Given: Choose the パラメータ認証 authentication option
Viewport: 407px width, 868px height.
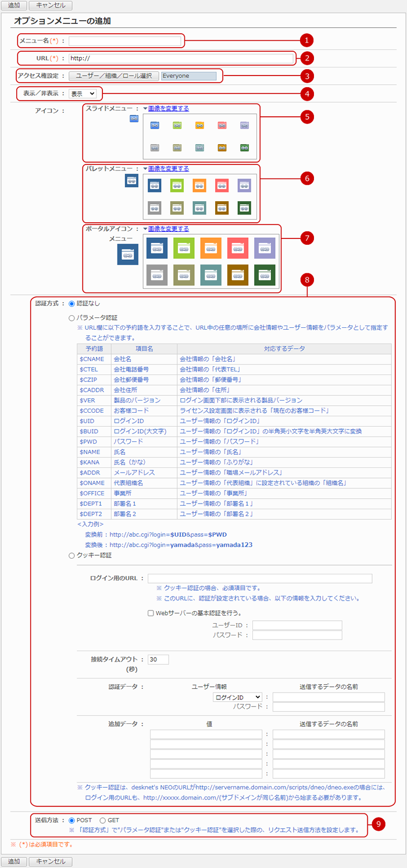Looking at the screenshot, I should pos(72,318).
